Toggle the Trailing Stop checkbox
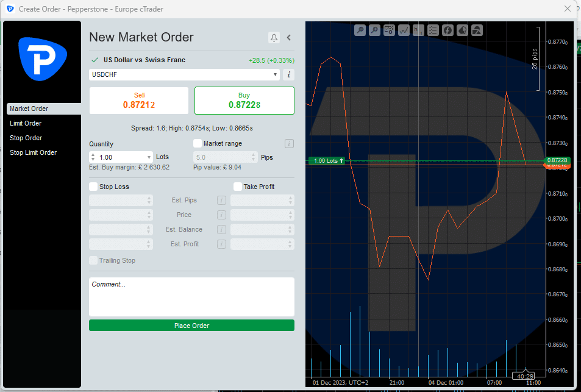The image size is (581, 392). [93, 260]
